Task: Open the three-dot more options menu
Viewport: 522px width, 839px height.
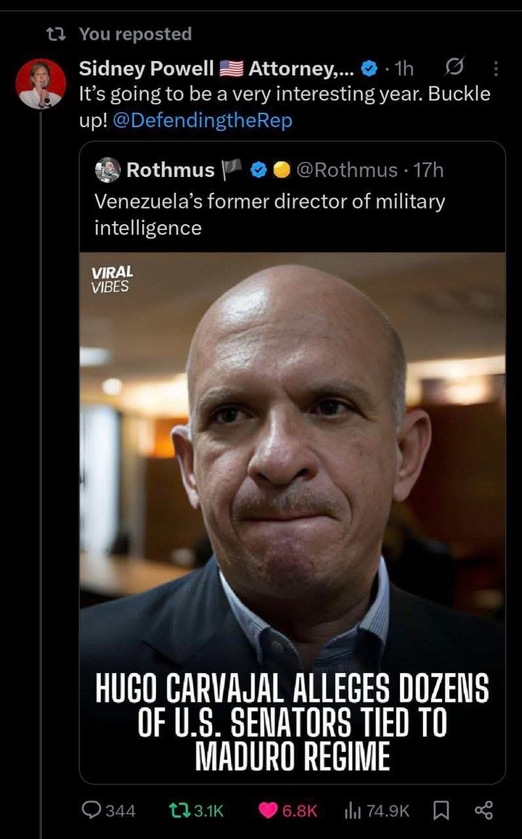Action: 496,68
